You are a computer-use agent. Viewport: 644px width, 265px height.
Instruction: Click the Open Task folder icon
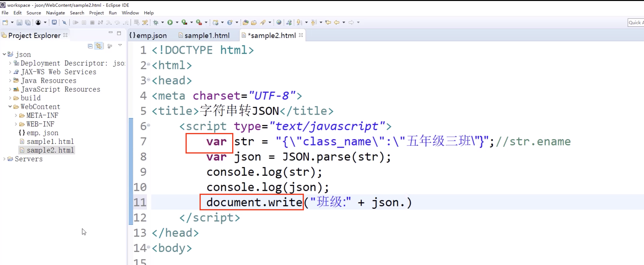(254, 22)
